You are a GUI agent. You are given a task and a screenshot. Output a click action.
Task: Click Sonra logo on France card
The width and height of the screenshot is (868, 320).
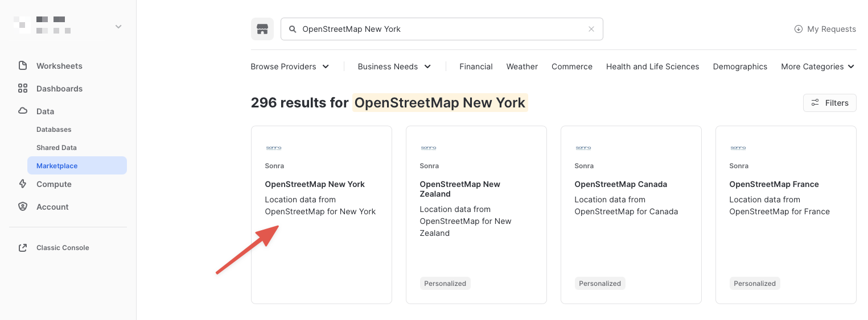pyautogui.click(x=738, y=148)
